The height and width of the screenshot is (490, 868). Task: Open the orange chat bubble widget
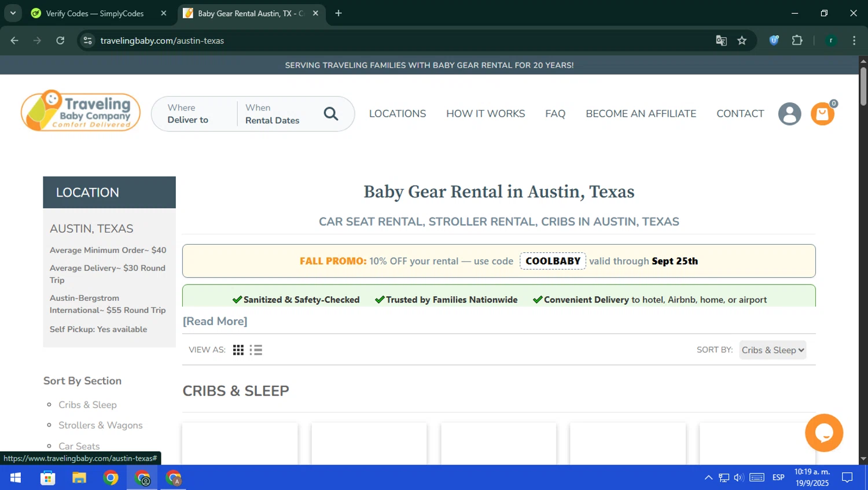tap(824, 433)
